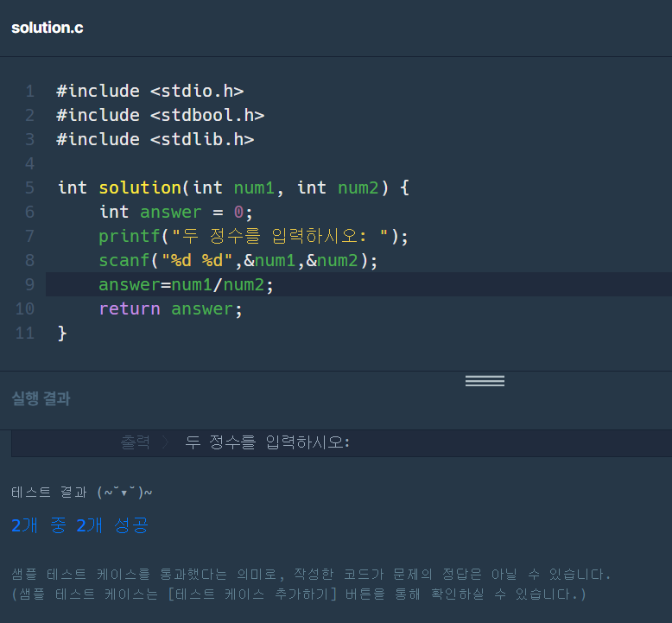The height and width of the screenshot is (623, 672).
Task: Click the printf statement on line 7
Action: [253, 236]
